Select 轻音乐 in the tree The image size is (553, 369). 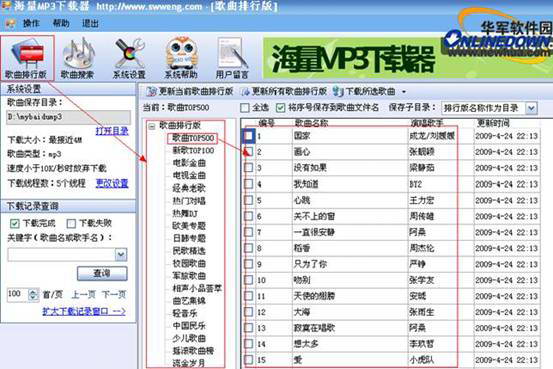(x=185, y=313)
